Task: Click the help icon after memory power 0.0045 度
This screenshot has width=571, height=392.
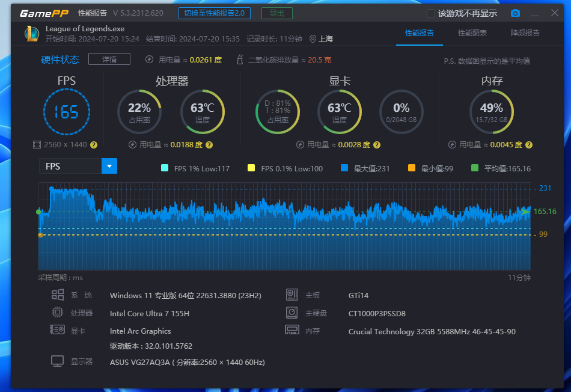Action: tap(528, 145)
